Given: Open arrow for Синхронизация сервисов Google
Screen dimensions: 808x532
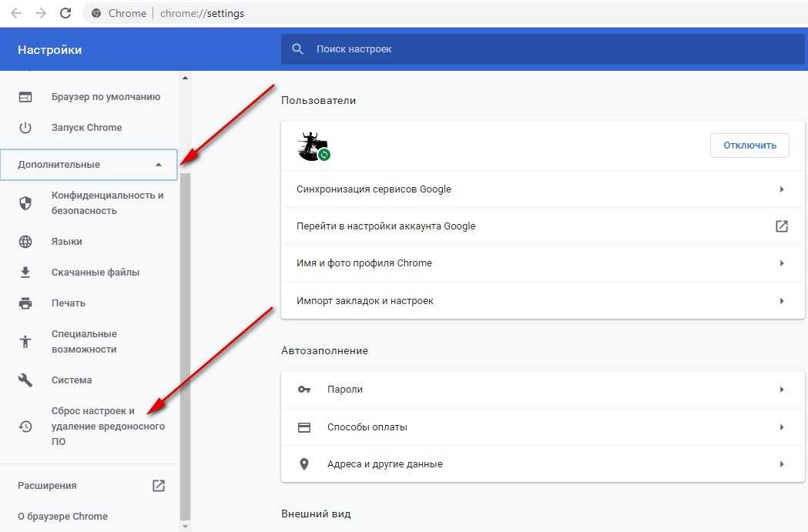Looking at the screenshot, I should click(x=782, y=189).
